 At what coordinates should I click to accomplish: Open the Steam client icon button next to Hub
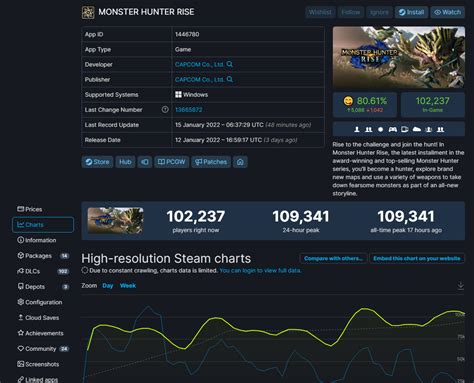(145, 162)
